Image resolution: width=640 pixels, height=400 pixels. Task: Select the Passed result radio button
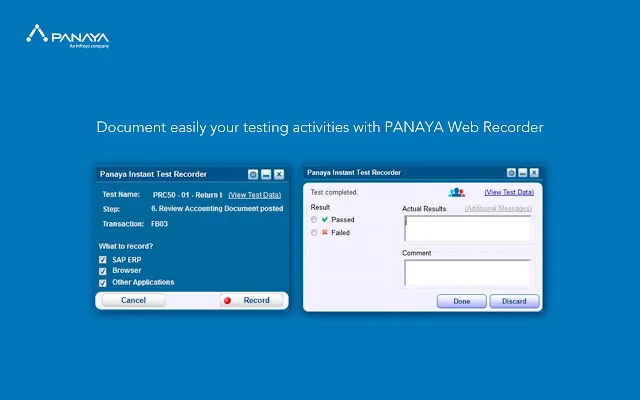pyautogui.click(x=313, y=220)
